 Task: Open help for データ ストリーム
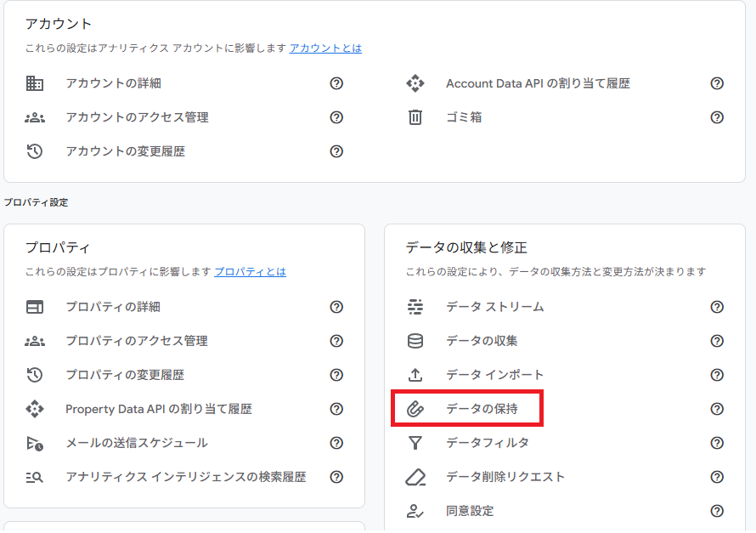(717, 307)
